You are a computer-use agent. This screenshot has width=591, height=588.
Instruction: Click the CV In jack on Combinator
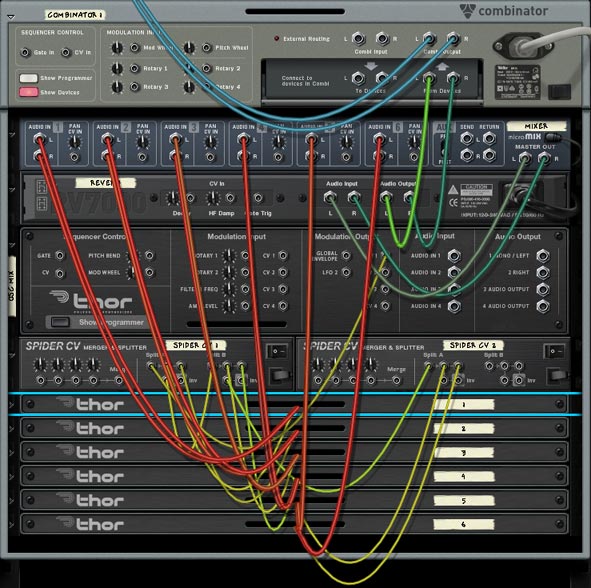(x=66, y=52)
